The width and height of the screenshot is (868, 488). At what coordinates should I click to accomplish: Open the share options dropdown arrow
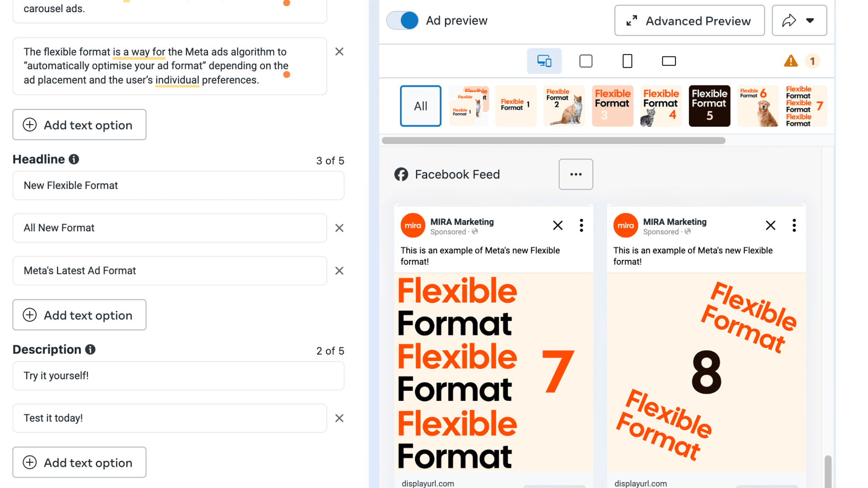(x=811, y=20)
